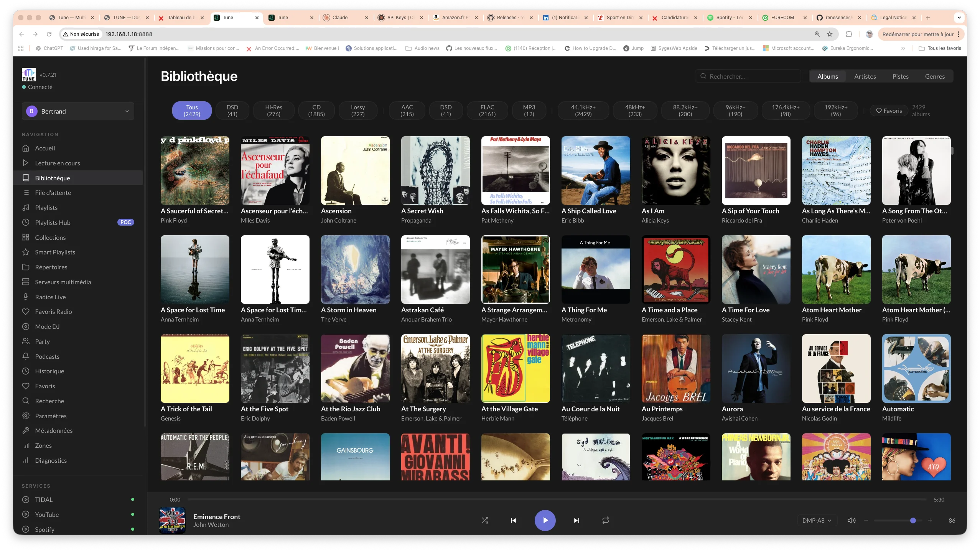
Task: Expand the browser tab list chevron
Action: pos(959,18)
